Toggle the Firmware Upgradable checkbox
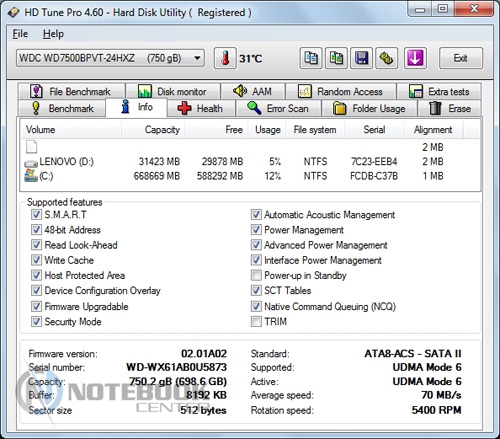This screenshot has height=439, width=500. (x=36, y=306)
